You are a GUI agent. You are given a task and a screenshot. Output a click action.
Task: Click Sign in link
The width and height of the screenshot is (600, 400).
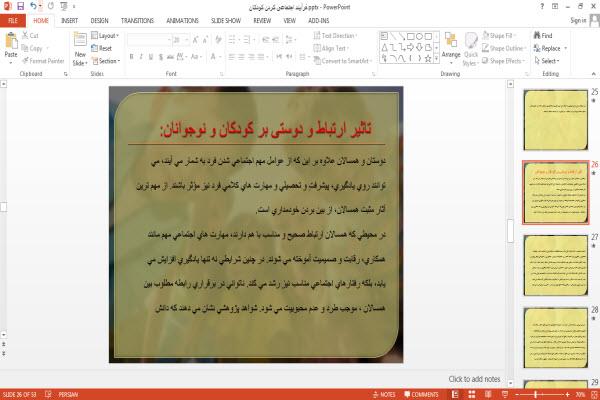(578, 21)
